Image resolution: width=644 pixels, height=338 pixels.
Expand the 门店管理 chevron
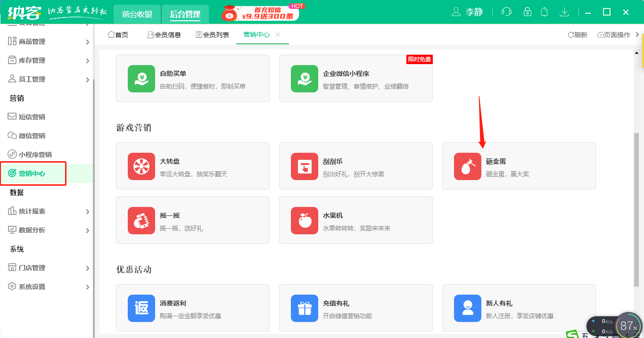point(88,268)
